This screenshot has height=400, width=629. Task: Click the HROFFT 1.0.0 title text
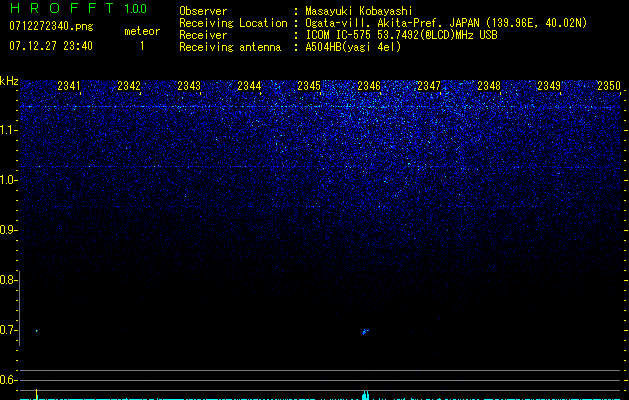tap(78, 8)
